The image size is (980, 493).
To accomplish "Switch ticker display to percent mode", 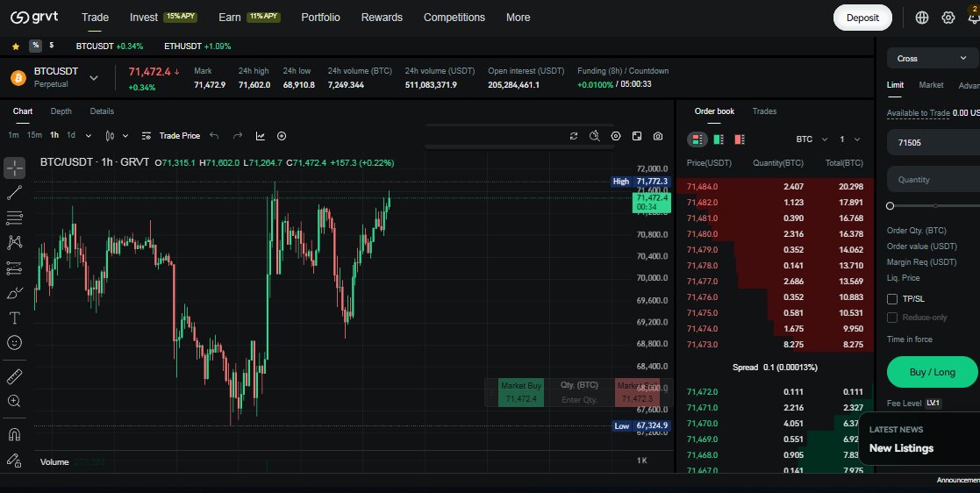I will (36, 46).
